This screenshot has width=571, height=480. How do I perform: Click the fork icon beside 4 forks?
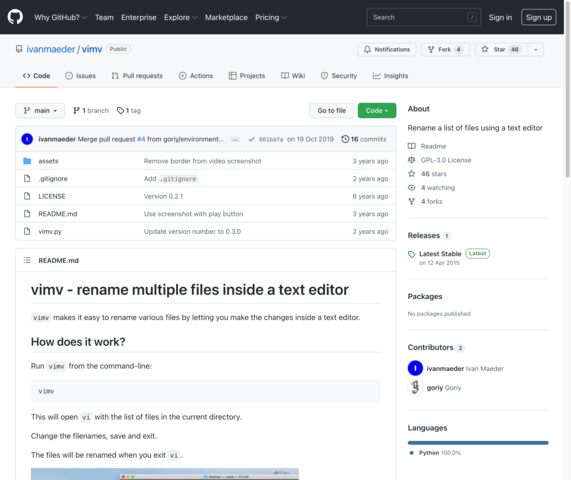(411, 201)
